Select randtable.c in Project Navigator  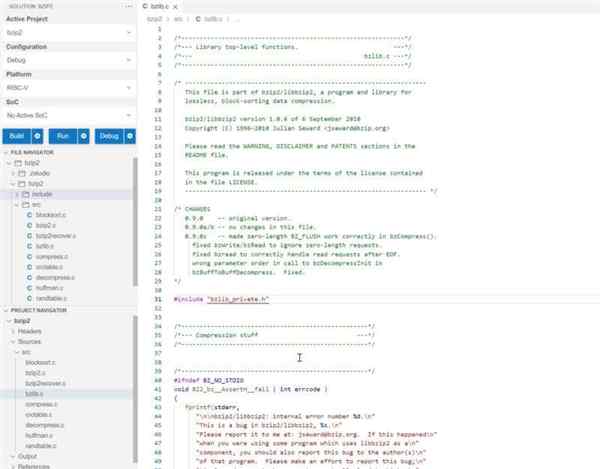(41, 446)
